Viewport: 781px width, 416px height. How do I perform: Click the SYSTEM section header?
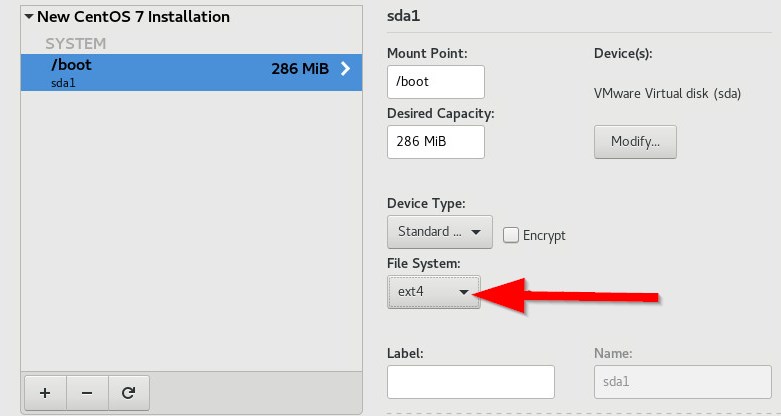point(76,44)
